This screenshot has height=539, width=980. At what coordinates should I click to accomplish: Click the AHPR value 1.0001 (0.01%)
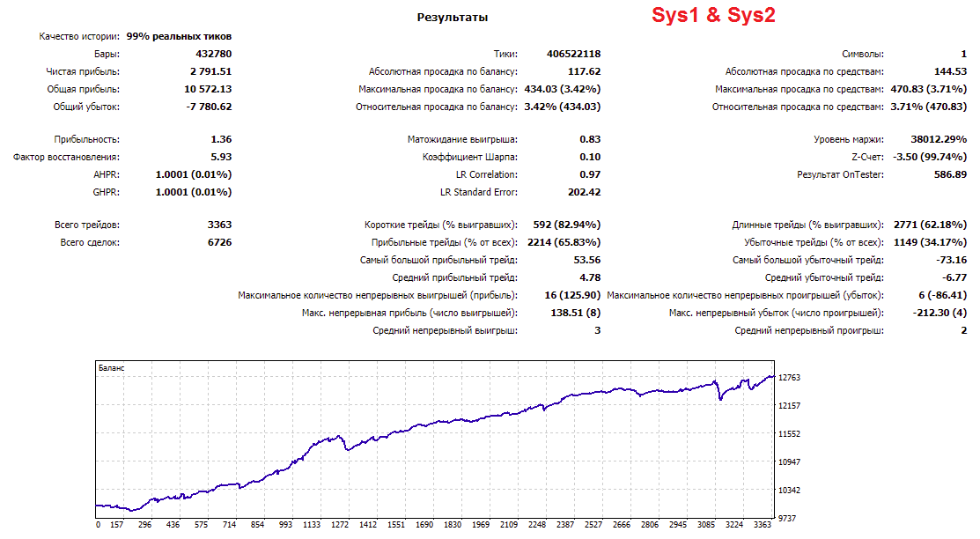[194, 174]
